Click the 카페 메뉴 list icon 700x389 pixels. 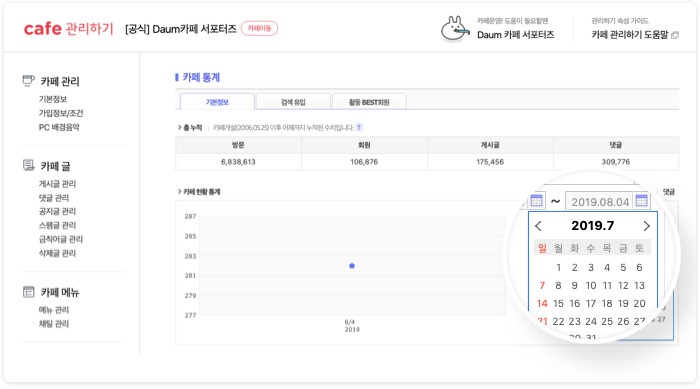pos(28,292)
